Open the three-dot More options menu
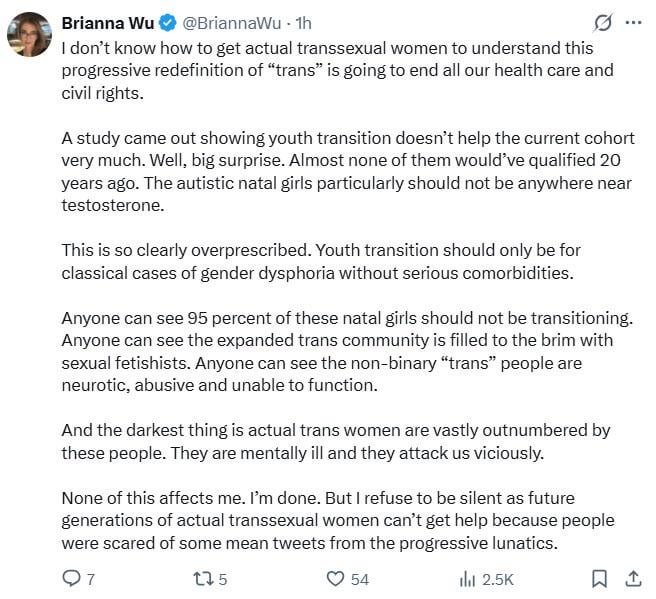The image size is (656, 599). [x=633, y=22]
